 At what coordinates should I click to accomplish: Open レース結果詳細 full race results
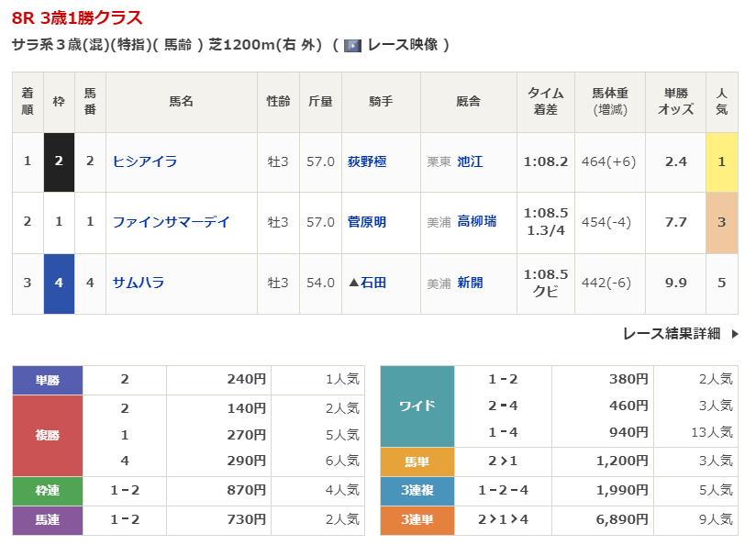[x=671, y=334]
